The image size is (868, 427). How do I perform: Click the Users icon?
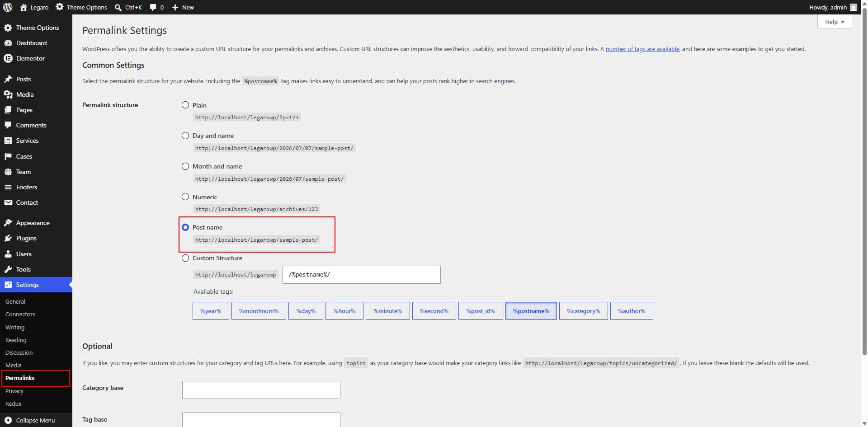8,254
